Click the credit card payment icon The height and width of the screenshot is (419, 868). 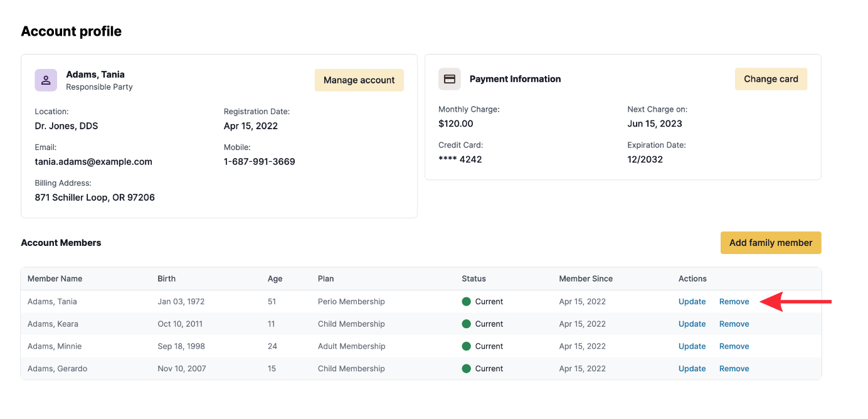click(x=449, y=79)
